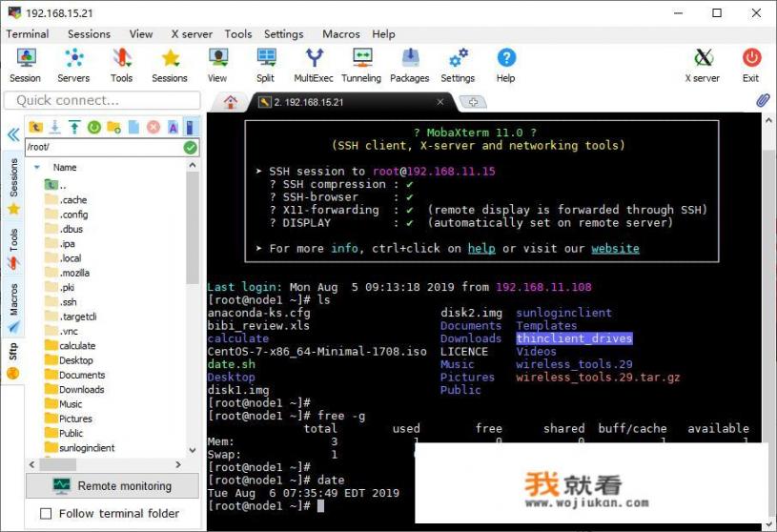Open the Settings menu in menu bar
Viewport: 777px width, 532px height.
pyautogui.click(x=283, y=34)
